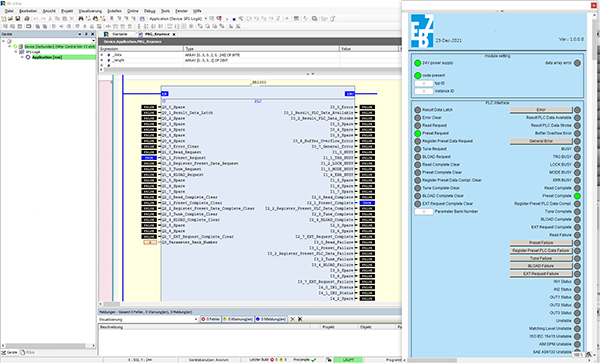
Task: Toggle the Read Complete Clear indicator
Action: 417,165
